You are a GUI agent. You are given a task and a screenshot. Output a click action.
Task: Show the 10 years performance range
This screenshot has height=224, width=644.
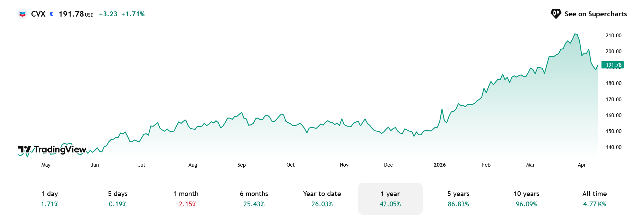point(526,199)
